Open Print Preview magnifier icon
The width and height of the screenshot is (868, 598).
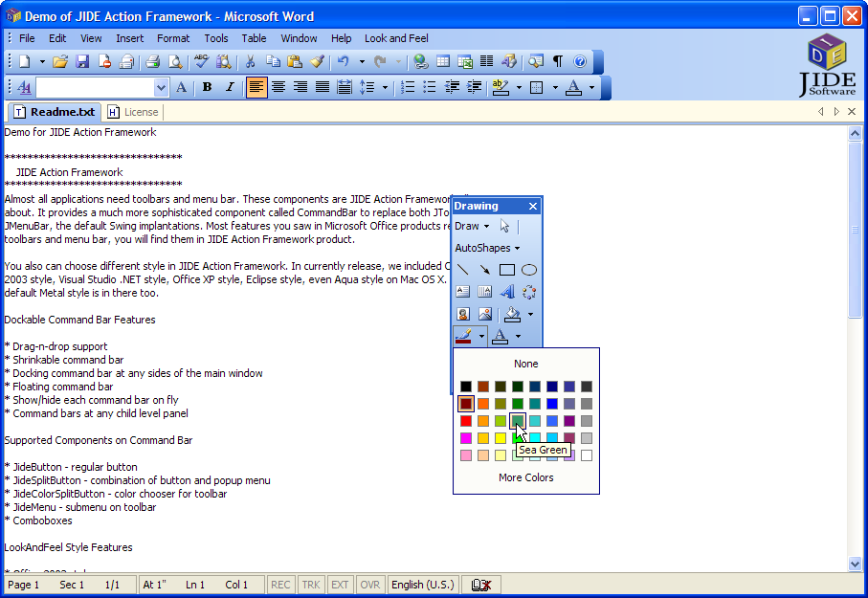tap(175, 61)
